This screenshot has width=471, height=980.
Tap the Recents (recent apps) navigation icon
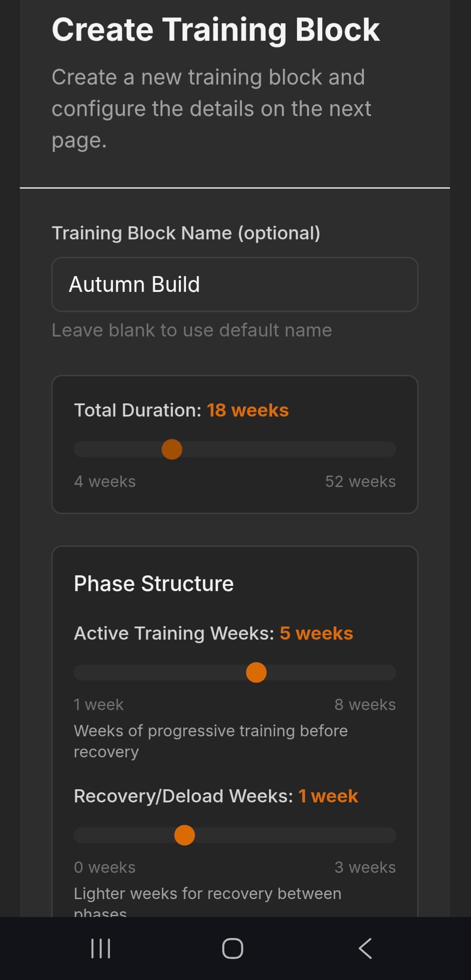101,948
